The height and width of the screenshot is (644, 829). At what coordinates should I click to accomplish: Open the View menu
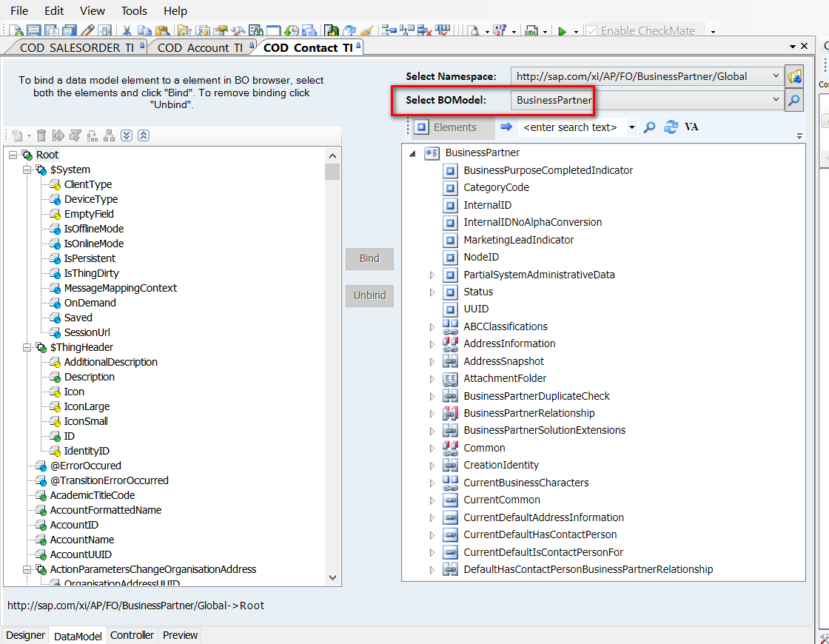point(93,10)
